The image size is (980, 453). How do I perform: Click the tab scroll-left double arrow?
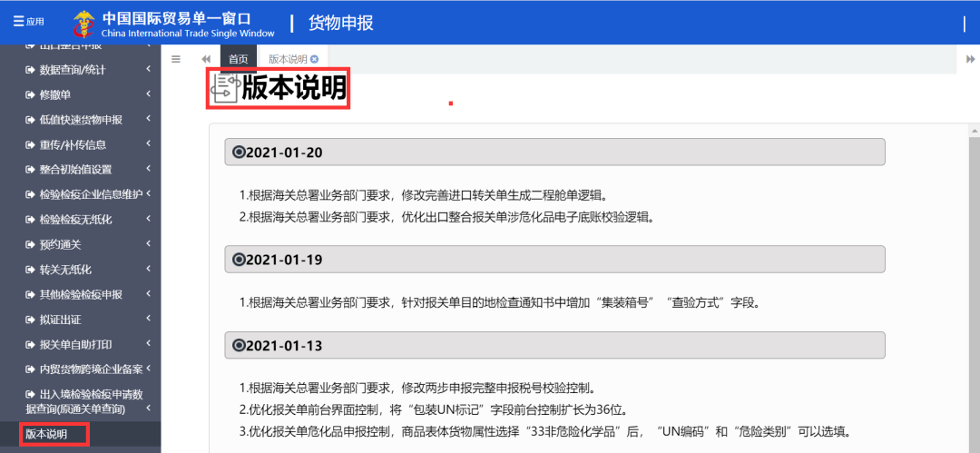206,59
